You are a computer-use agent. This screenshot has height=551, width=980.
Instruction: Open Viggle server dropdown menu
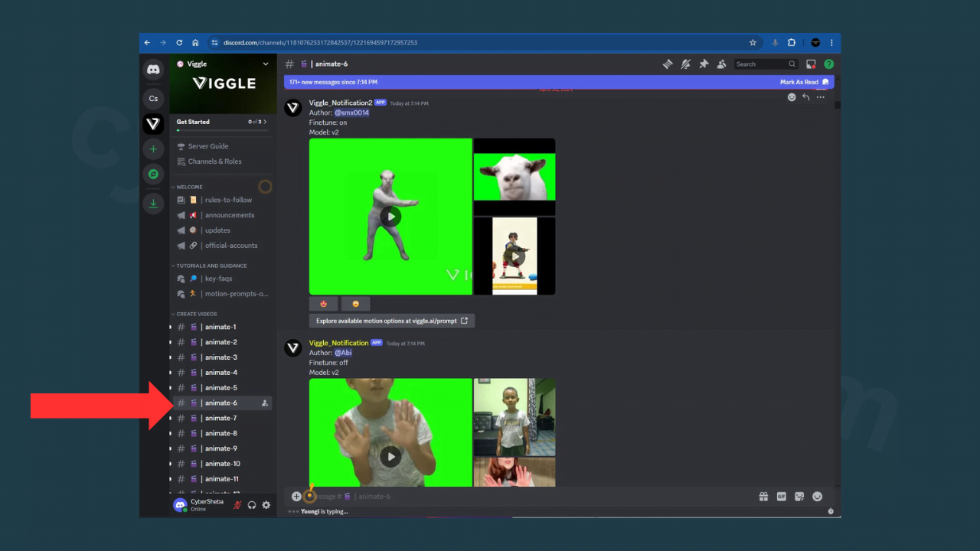coord(266,64)
